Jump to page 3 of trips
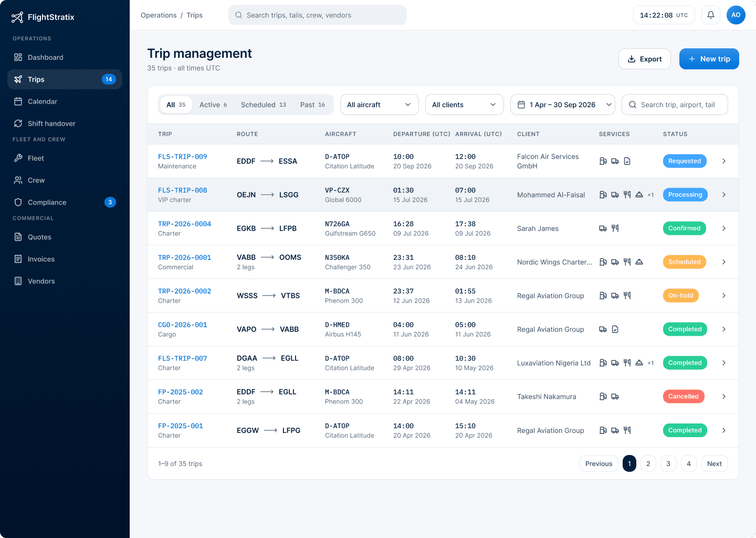The height and width of the screenshot is (538, 756). pyautogui.click(x=668, y=463)
